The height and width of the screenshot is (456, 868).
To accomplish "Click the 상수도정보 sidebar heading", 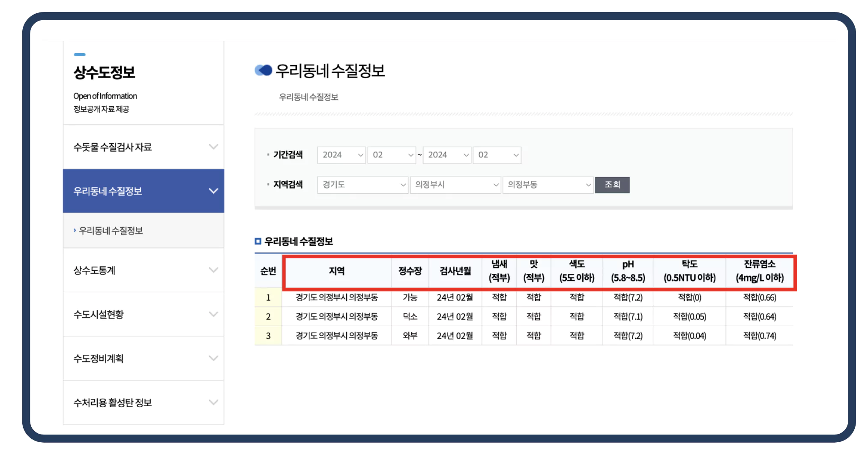I will click(x=104, y=72).
